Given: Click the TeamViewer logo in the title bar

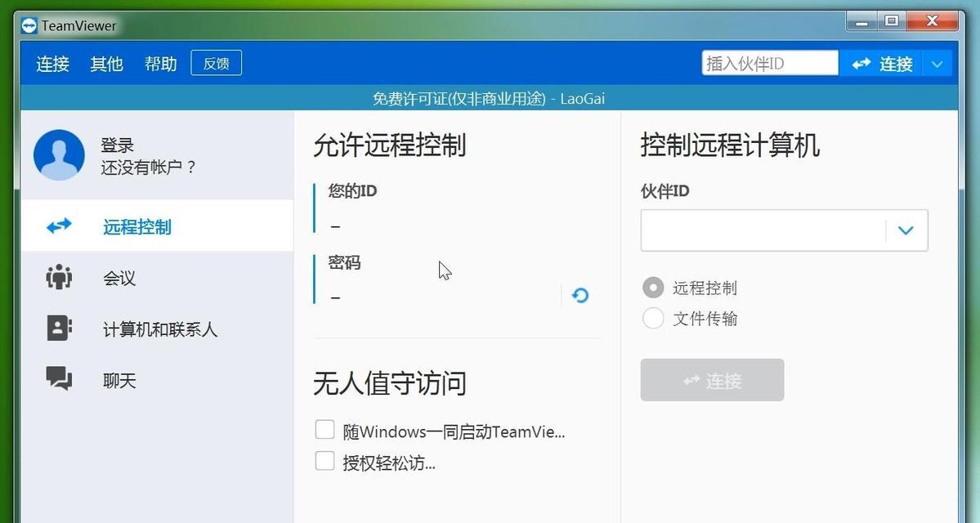Looking at the screenshot, I should pos(29,25).
